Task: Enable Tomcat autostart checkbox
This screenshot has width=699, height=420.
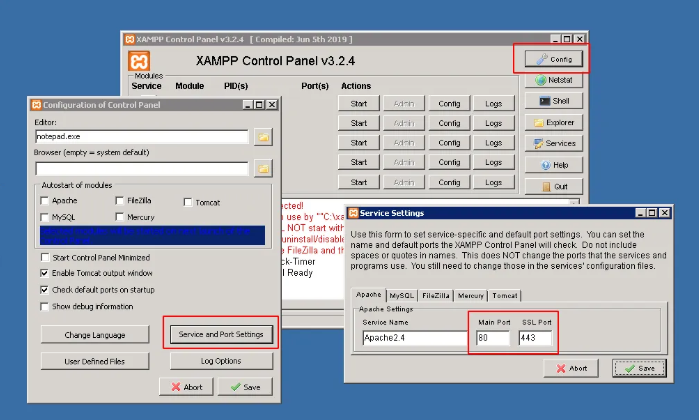Action: (188, 202)
